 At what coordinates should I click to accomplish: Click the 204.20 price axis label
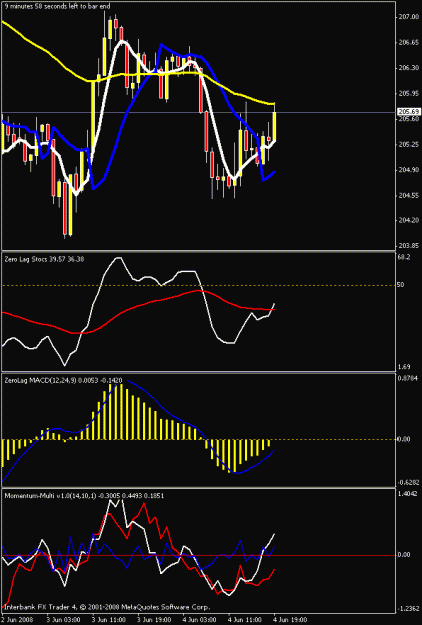408,220
